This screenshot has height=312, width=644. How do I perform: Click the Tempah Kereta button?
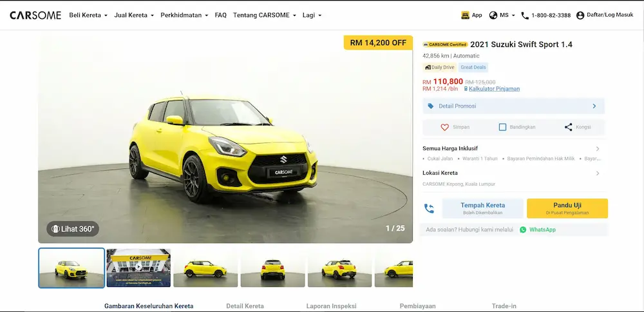pyautogui.click(x=482, y=208)
